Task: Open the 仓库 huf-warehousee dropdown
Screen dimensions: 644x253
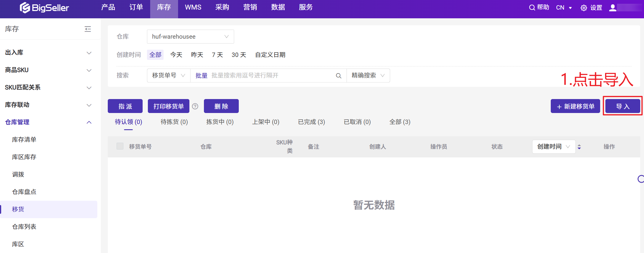Action: tap(190, 37)
